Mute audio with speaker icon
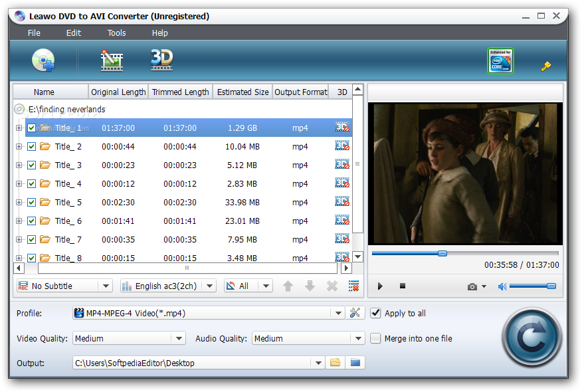 pos(502,286)
